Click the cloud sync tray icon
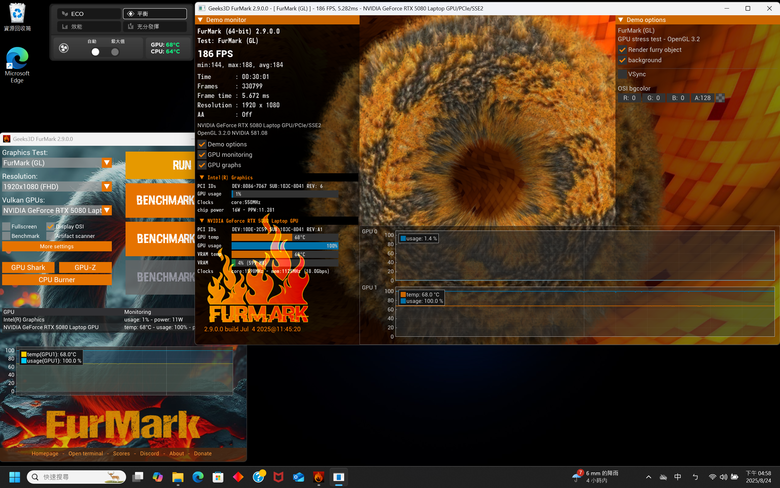 coord(663,477)
